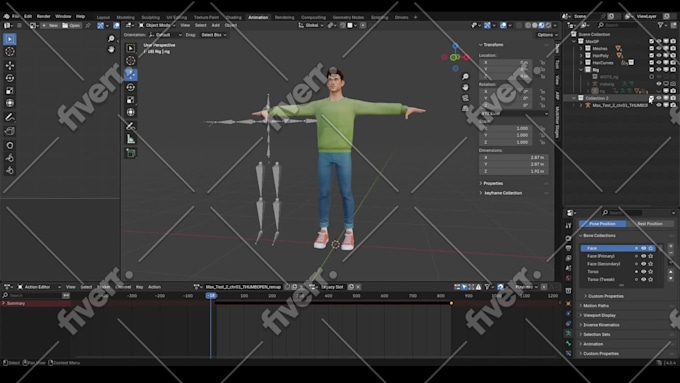Viewport: 680px width, 383px height.
Task: Click the Pose Position button
Action: 602,224
